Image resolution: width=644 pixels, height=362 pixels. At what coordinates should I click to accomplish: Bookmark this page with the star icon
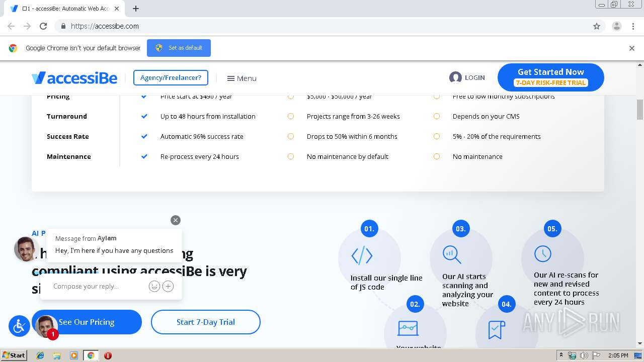597,26
